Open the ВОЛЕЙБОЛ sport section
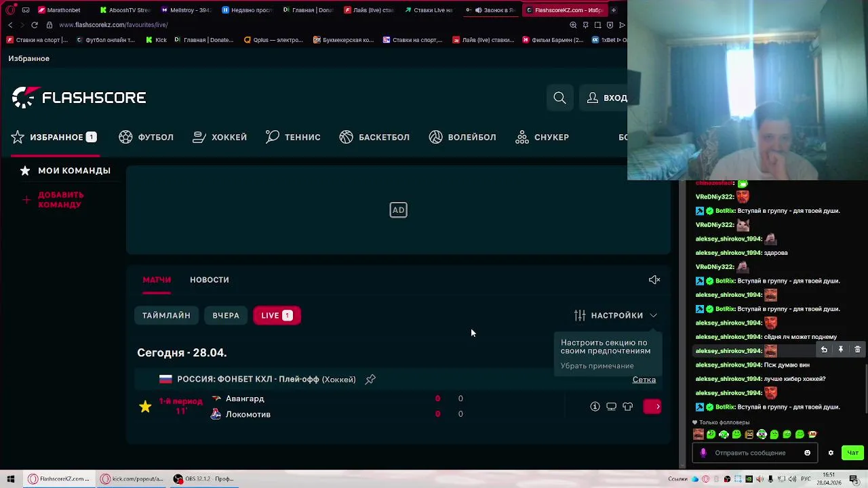 click(x=462, y=137)
